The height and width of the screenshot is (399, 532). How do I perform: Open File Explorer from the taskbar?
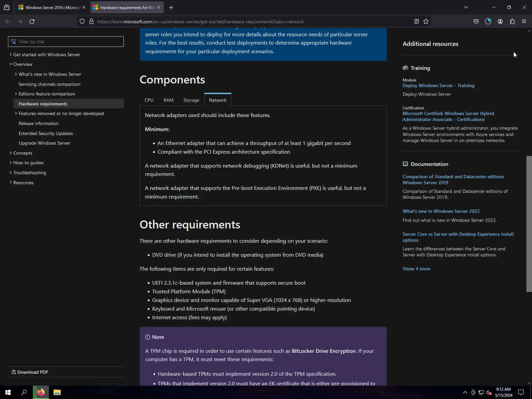pyautogui.click(x=57, y=392)
